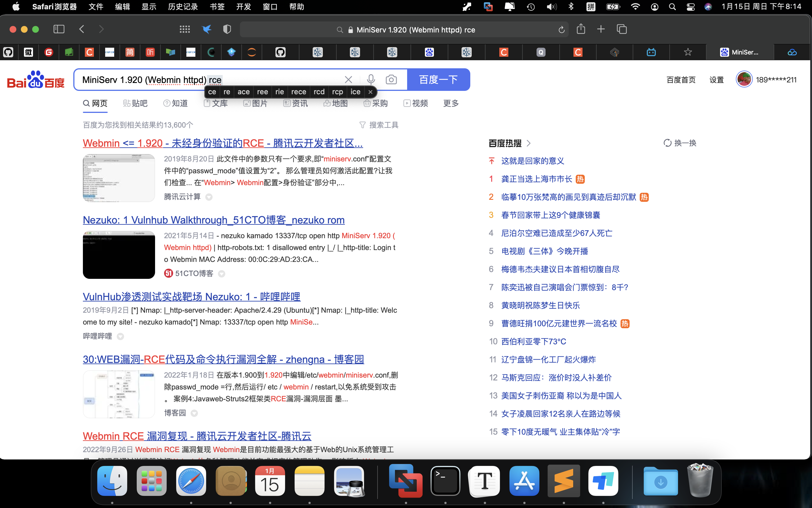Open App Store from the Dock
The height and width of the screenshot is (508, 812).
[524, 481]
